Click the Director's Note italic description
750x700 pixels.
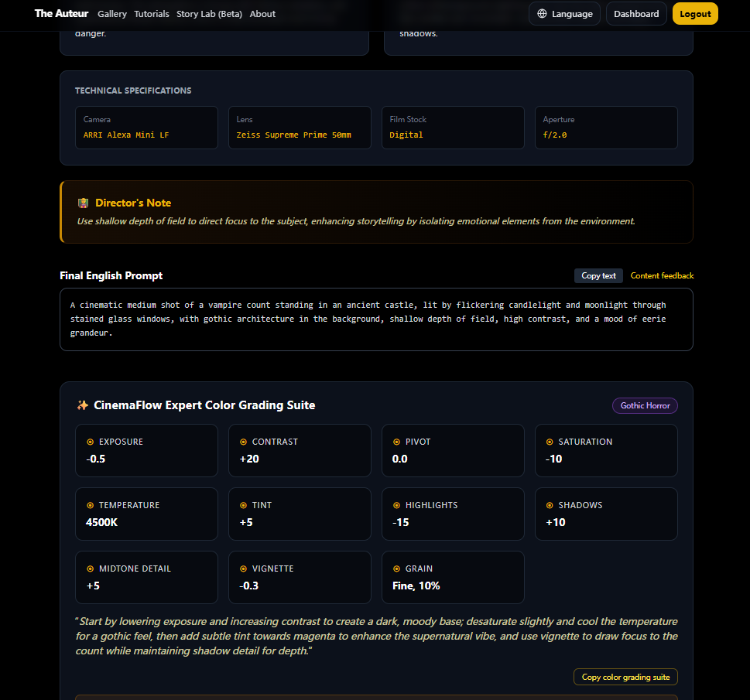click(356, 221)
